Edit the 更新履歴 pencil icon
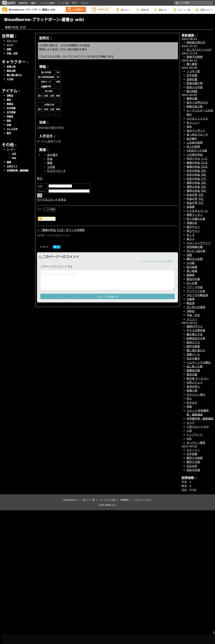 click(x=196, y=35)
